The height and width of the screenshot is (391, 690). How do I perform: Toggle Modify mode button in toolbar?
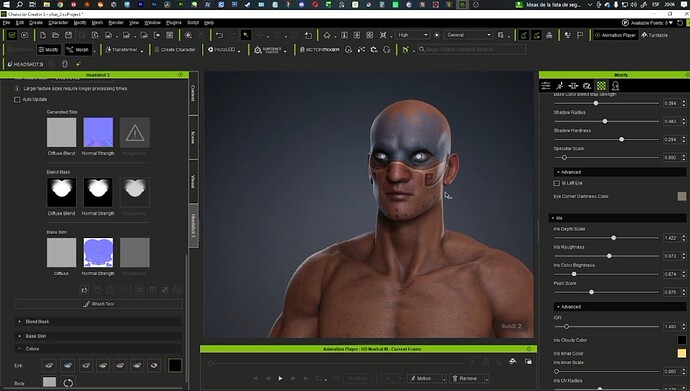(48, 50)
